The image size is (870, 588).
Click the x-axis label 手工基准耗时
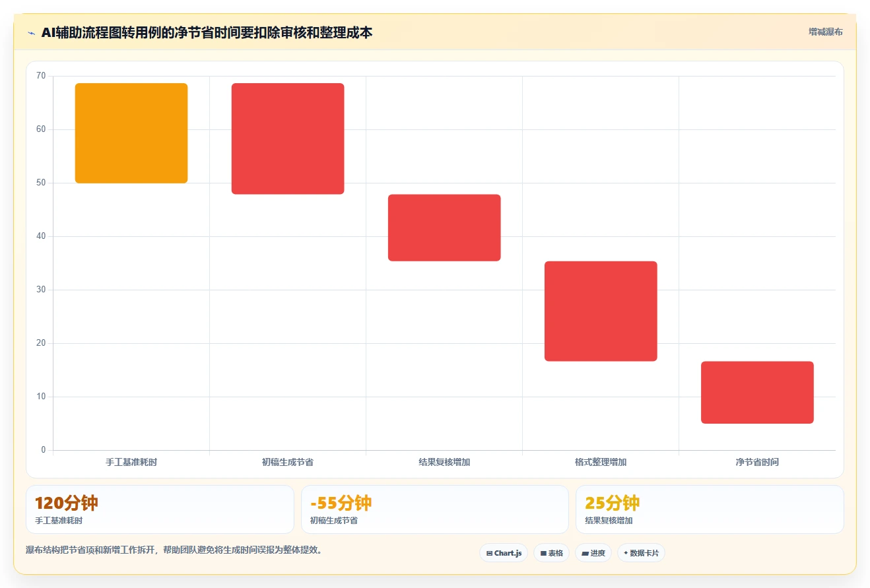click(131, 462)
